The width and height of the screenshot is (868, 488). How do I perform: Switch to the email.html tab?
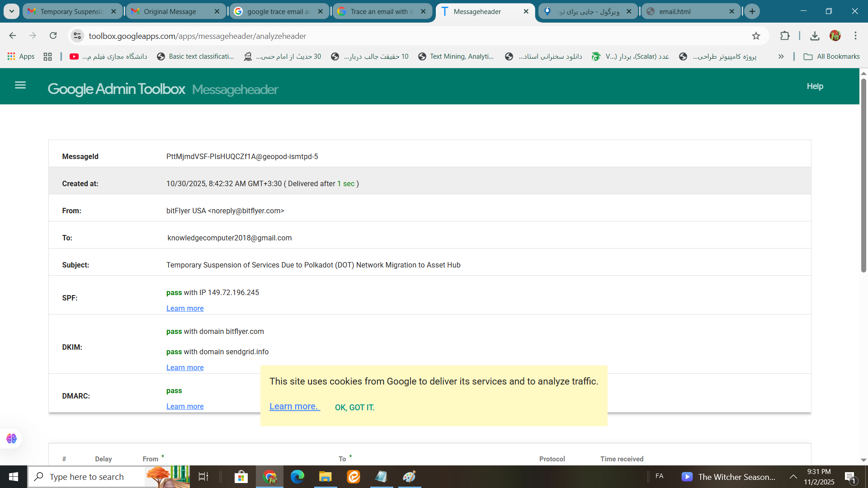(x=675, y=12)
